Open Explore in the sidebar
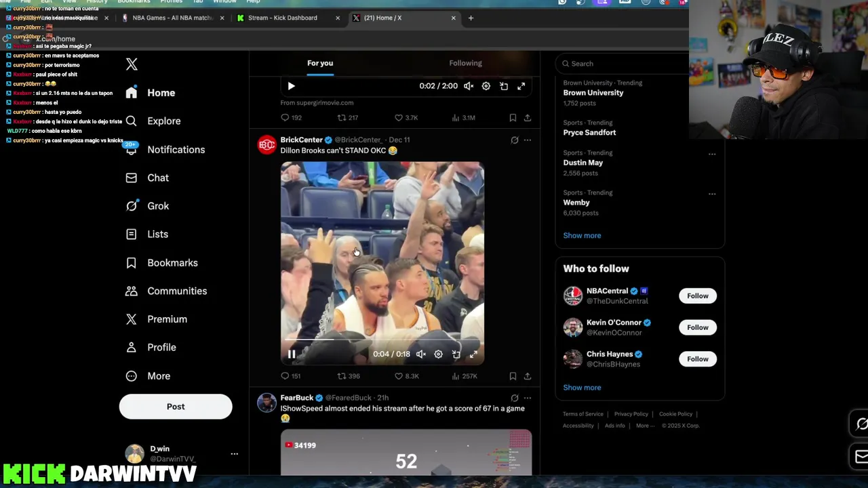Image resolution: width=868 pixels, height=488 pixels. tap(153, 121)
